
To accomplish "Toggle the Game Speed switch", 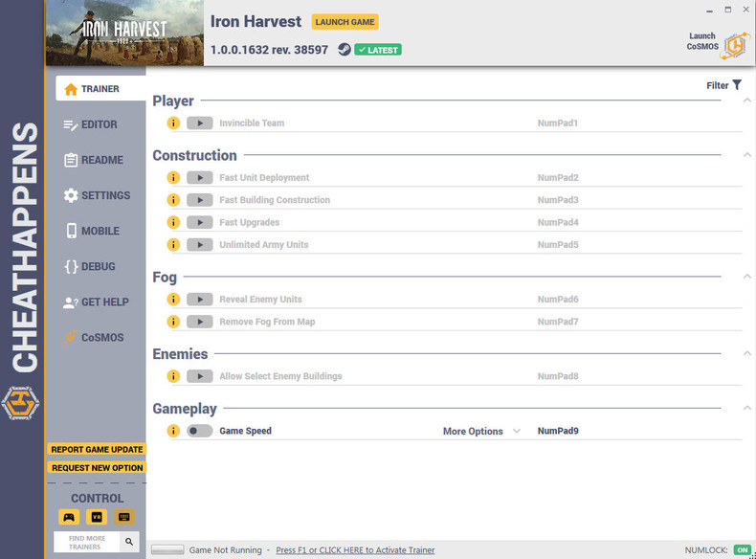I will (x=200, y=431).
